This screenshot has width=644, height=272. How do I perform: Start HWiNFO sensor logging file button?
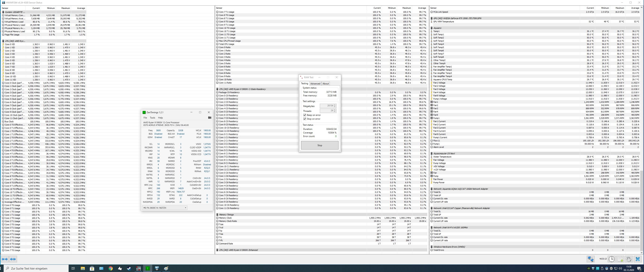point(620,259)
